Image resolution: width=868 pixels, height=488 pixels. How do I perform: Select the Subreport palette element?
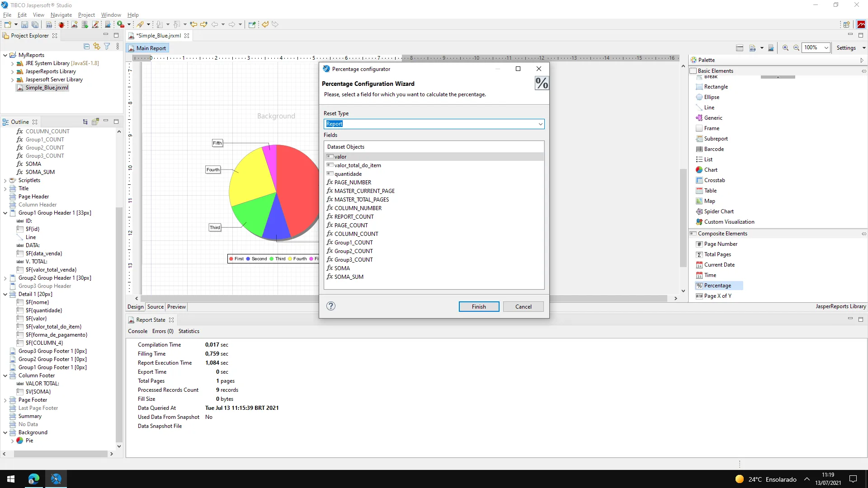point(716,139)
